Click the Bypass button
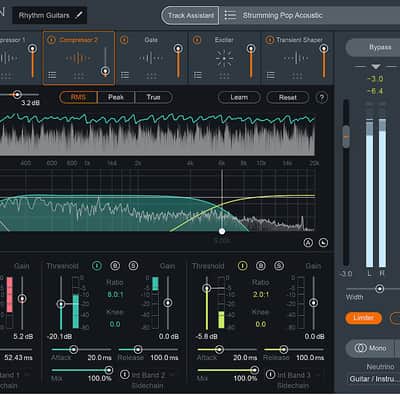The image size is (400, 400). pyautogui.click(x=373, y=48)
